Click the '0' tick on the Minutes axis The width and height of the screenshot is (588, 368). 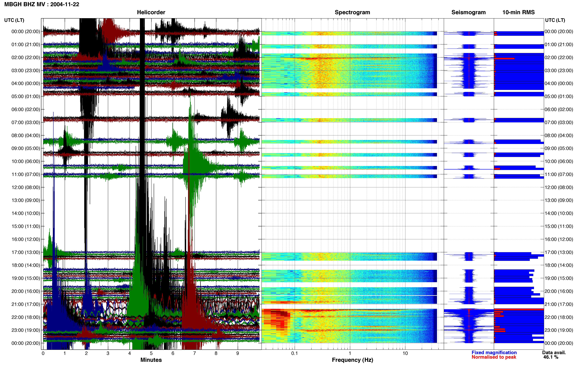coord(43,353)
